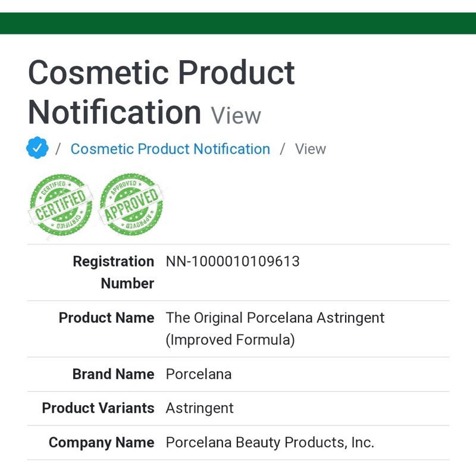Click the View breadcrumb item
The width and height of the screenshot is (476, 476).
310,149
